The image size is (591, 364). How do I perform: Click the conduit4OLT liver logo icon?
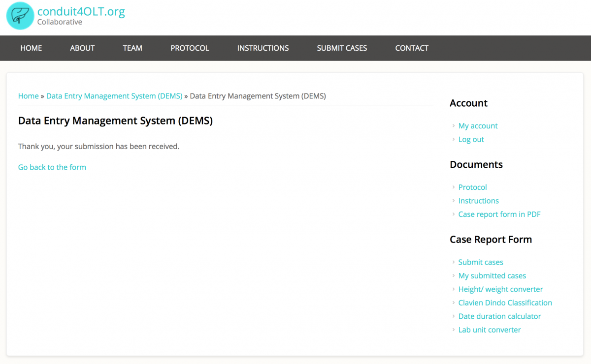[20, 16]
